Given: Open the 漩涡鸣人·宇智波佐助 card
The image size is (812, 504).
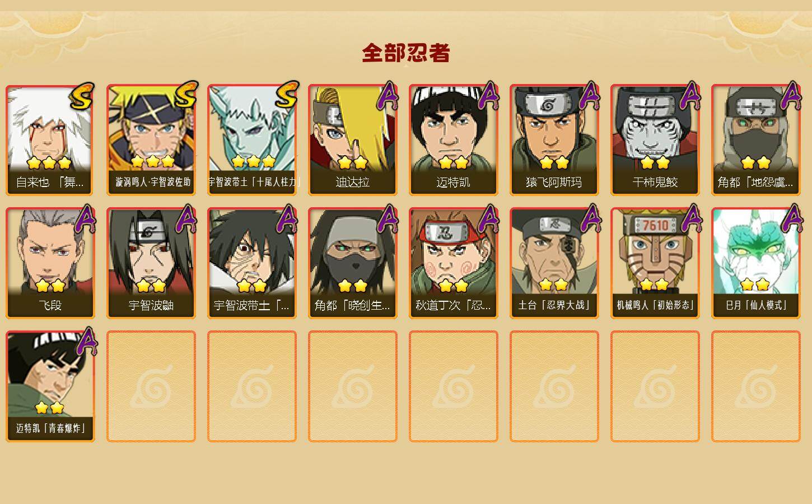Looking at the screenshot, I should click(x=151, y=140).
